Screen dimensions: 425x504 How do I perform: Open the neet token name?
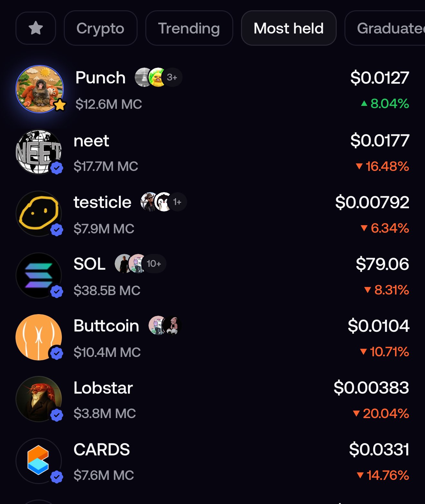91,141
